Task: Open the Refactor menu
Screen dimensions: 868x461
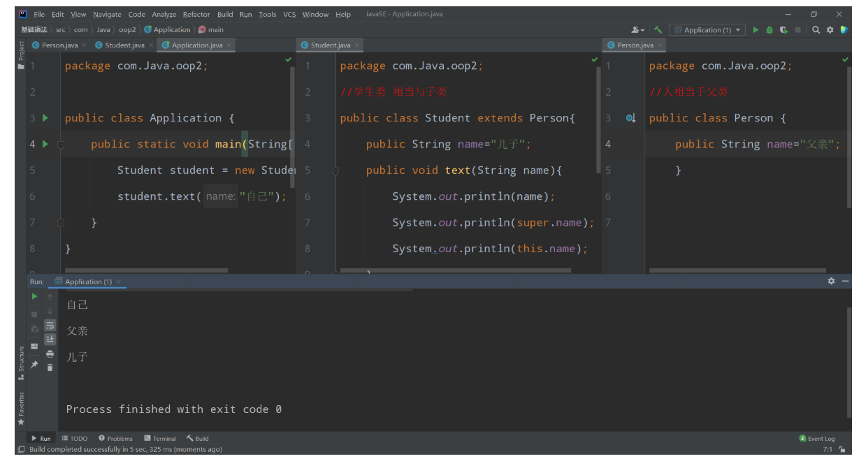Action: tap(196, 14)
